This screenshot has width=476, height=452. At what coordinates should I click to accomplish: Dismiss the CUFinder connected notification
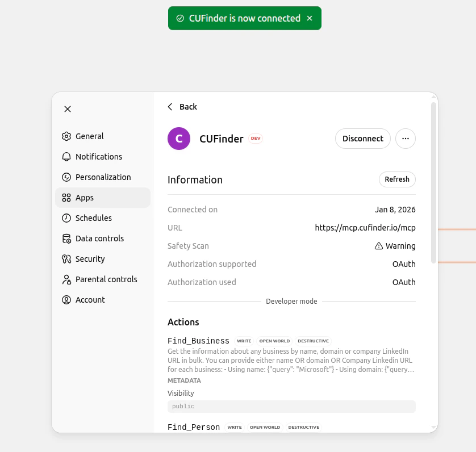point(310,18)
